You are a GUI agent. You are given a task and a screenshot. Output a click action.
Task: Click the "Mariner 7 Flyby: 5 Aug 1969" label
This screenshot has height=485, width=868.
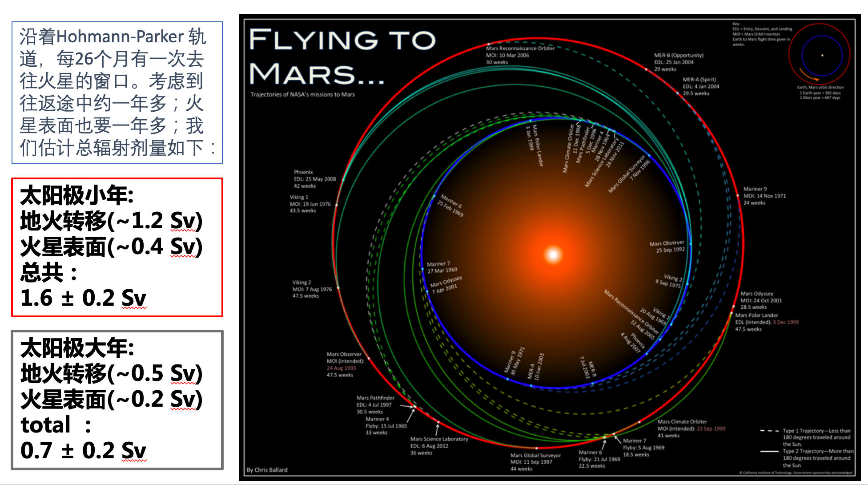click(643, 448)
